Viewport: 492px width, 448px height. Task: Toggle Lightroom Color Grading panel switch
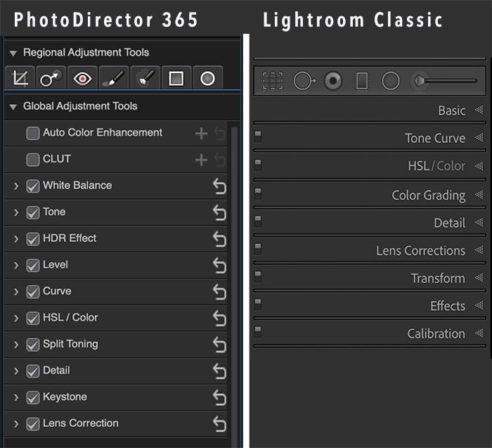(x=258, y=193)
